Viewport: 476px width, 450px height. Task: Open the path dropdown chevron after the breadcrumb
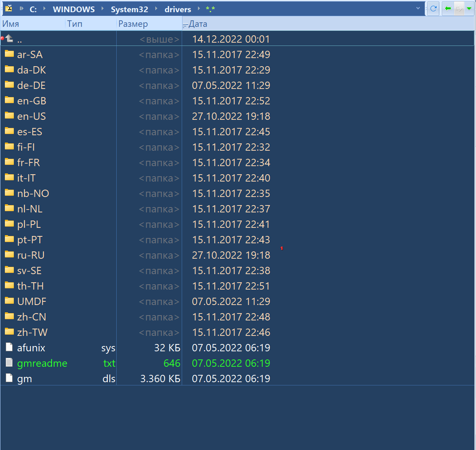tap(419, 9)
